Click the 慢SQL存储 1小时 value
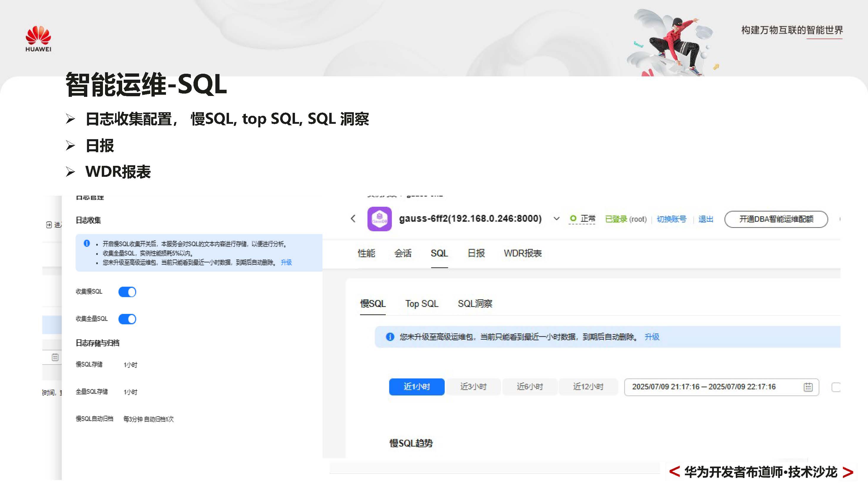Viewport: 868px width, 491px height. 130,365
